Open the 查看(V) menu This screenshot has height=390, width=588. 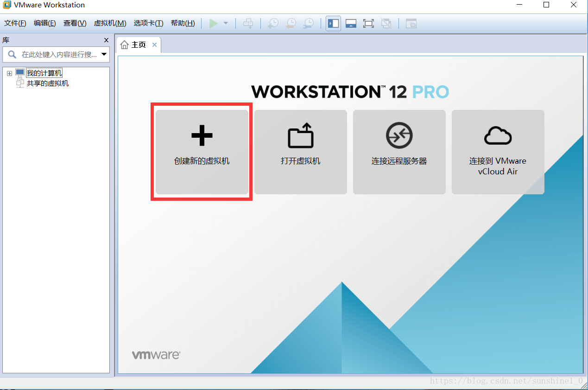point(75,23)
